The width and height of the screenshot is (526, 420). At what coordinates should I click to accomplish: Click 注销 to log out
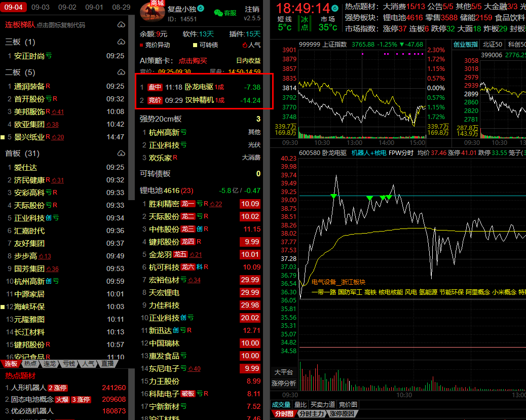252,9
